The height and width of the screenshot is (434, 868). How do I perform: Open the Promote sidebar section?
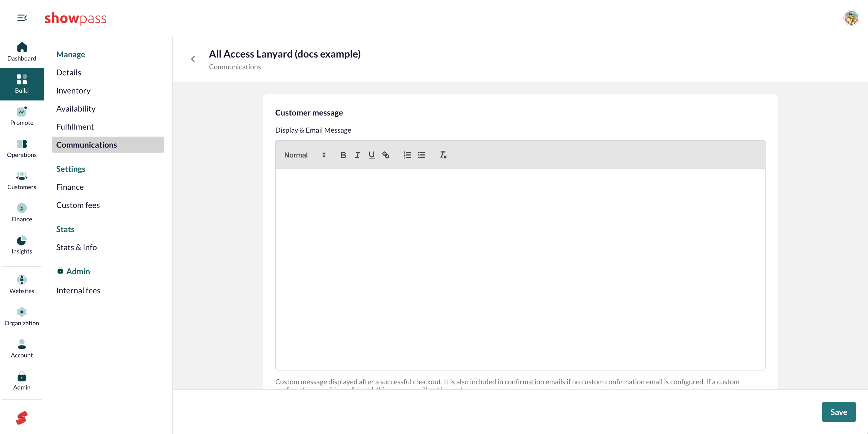click(x=22, y=116)
